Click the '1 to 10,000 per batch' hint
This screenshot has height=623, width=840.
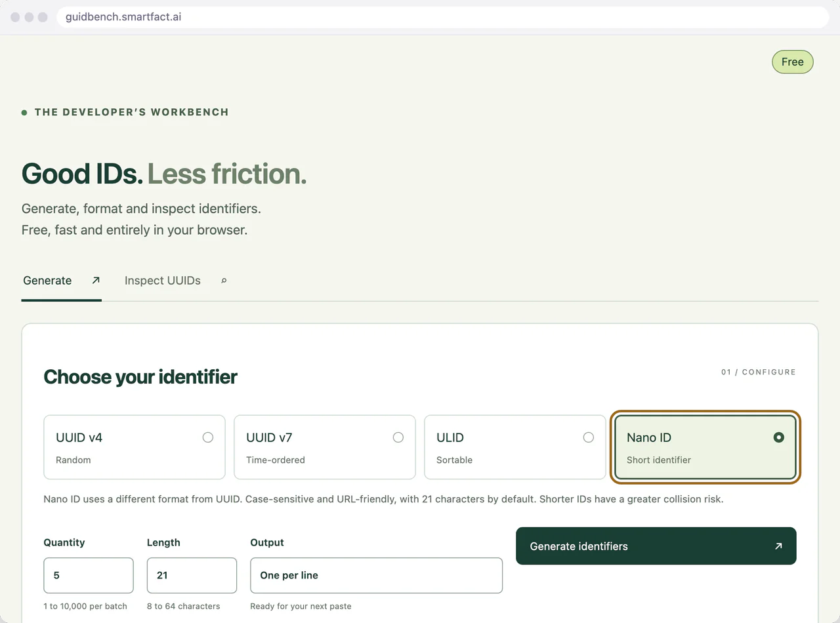coord(85,606)
